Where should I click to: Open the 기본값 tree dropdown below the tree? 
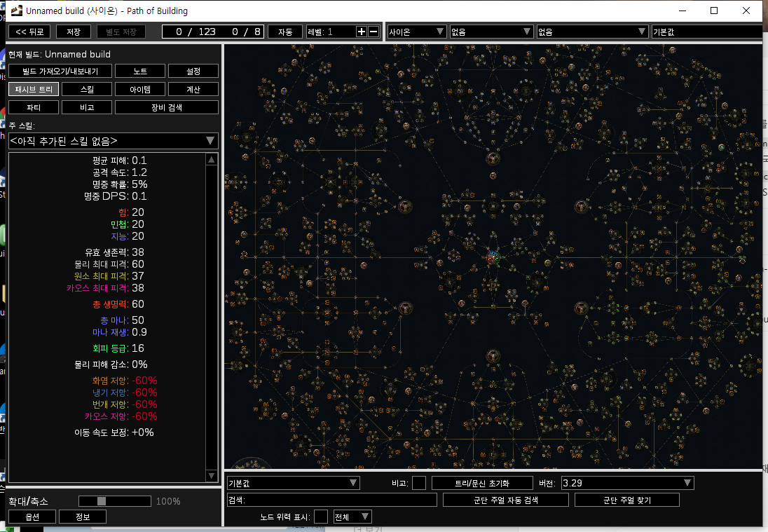pyautogui.click(x=294, y=483)
